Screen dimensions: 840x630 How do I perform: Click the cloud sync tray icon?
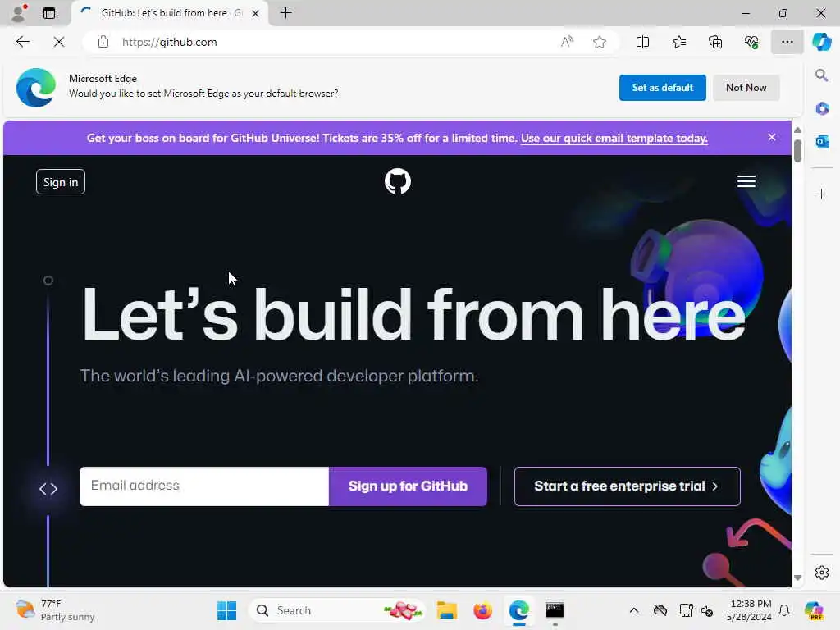click(x=660, y=610)
